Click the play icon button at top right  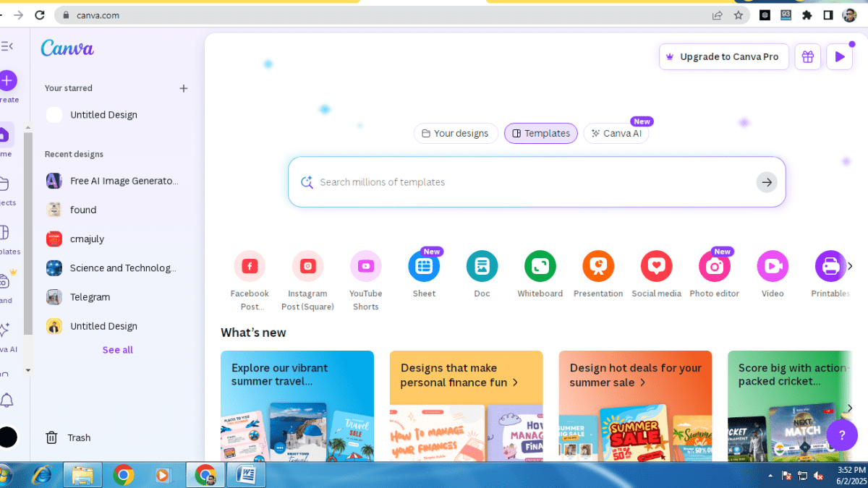pos(839,56)
